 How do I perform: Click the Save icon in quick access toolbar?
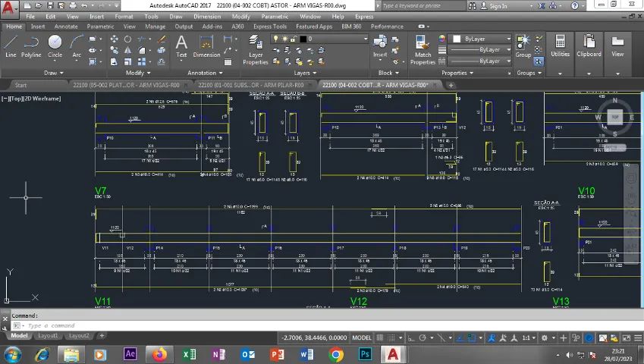pyautogui.click(x=50, y=6)
